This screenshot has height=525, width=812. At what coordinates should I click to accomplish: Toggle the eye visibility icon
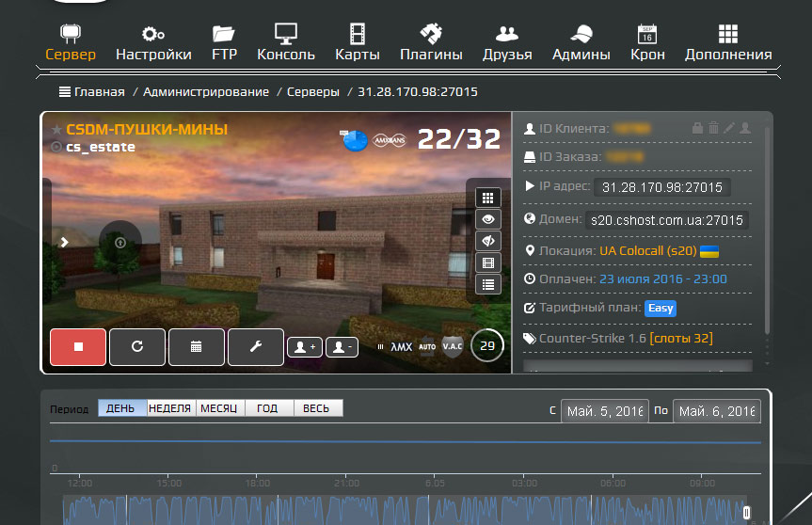tap(487, 219)
